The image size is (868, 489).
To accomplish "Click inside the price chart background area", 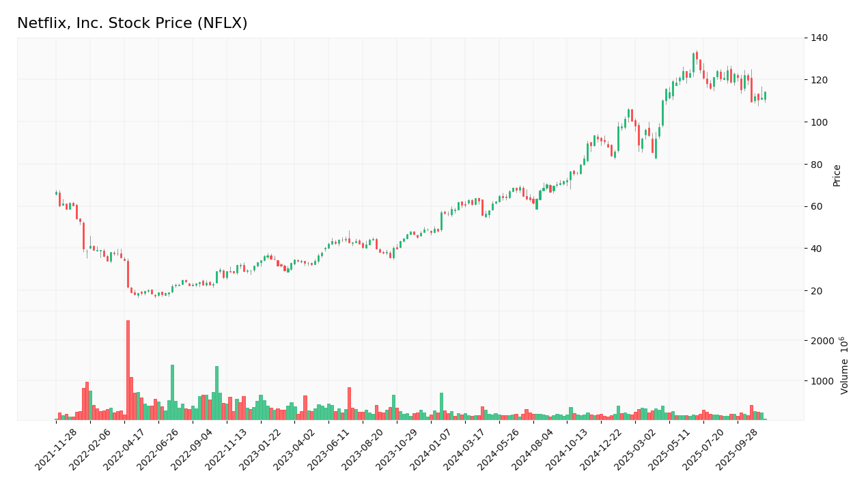I will click(x=410, y=137).
